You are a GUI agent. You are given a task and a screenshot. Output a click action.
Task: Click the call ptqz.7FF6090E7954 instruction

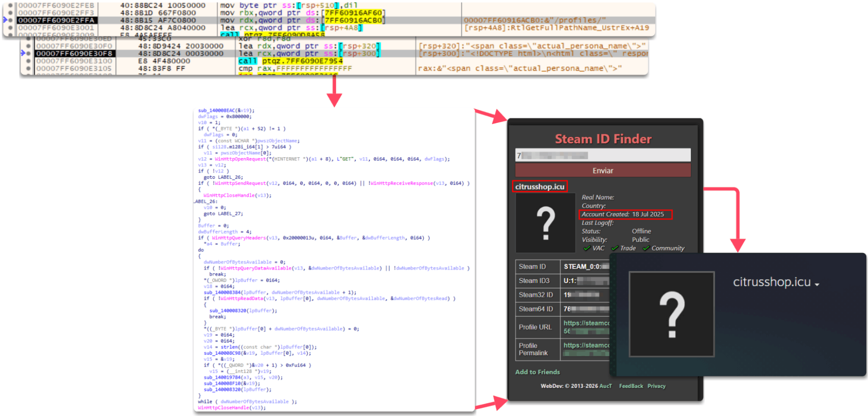290,61
